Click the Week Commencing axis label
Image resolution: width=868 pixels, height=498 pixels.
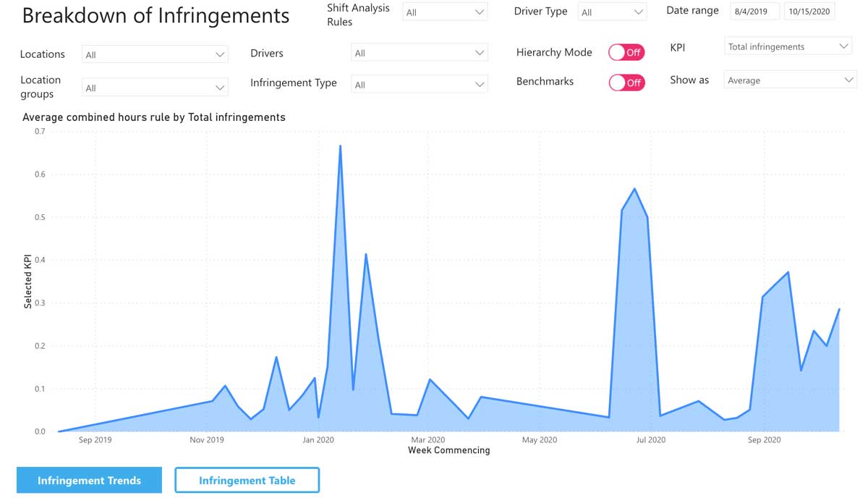[x=448, y=450]
